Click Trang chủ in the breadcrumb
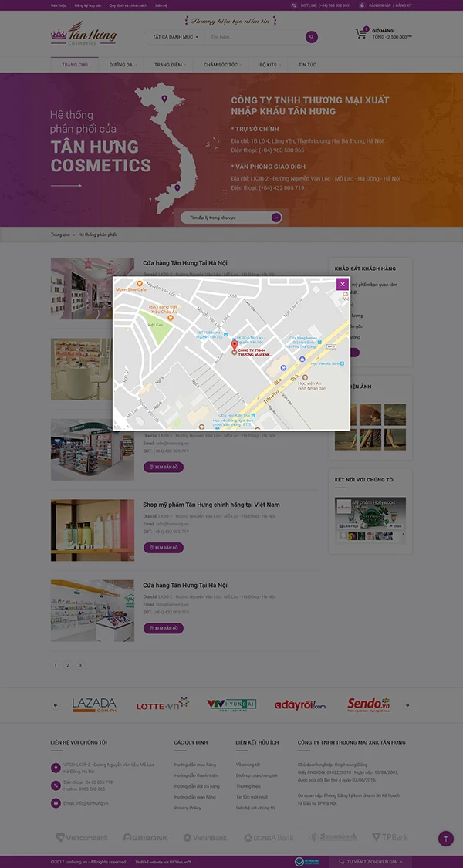 (x=60, y=235)
